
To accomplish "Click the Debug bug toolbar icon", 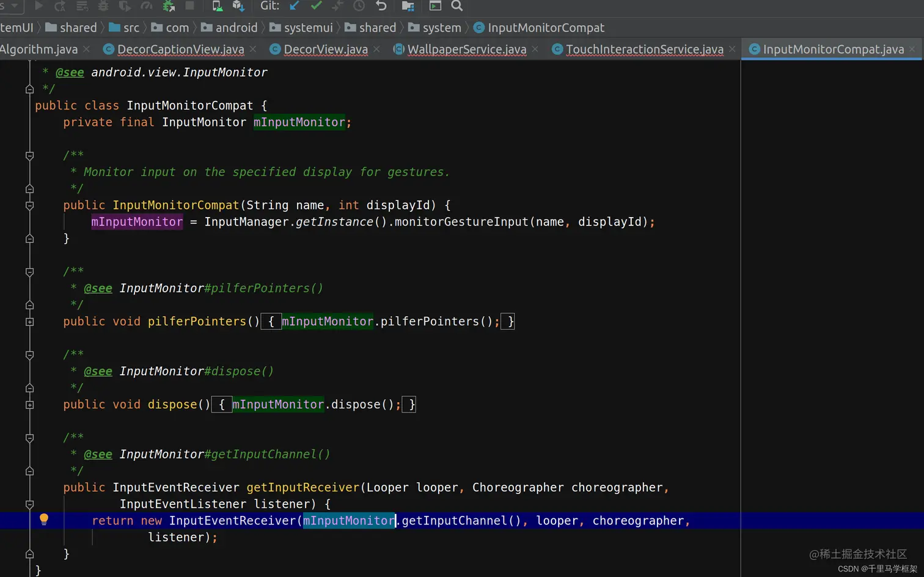I will point(103,6).
